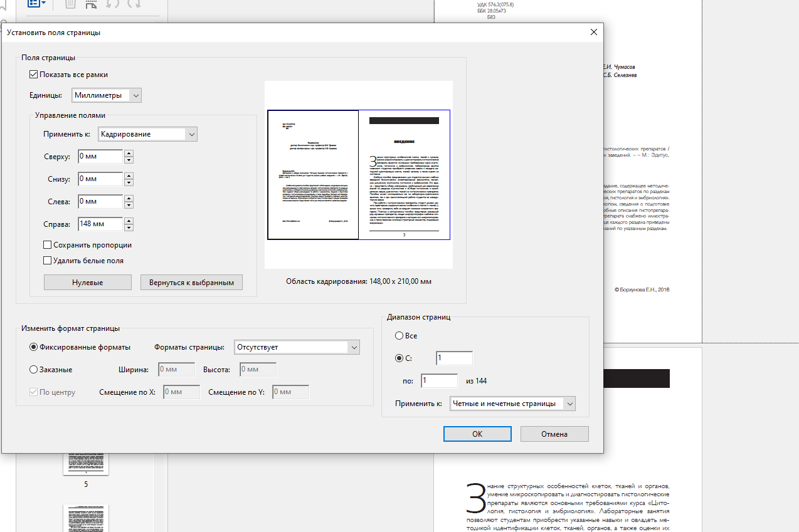The image size is (799, 532).
Task: Increase the Слева margin with up arrow
Action: point(129,198)
